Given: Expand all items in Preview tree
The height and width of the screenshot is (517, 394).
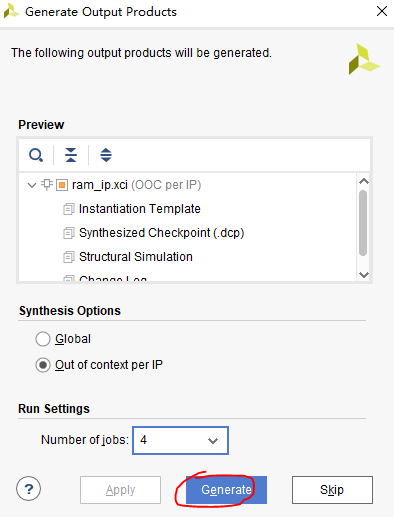Looking at the screenshot, I should 106,155.
